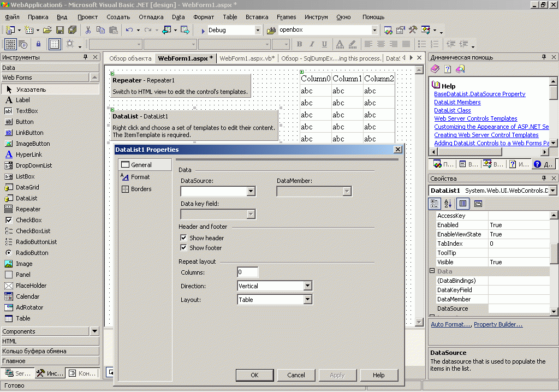Viewport: 559px width, 392px height.
Task: Uncheck the Show header checkbox
Action: click(184, 237)
